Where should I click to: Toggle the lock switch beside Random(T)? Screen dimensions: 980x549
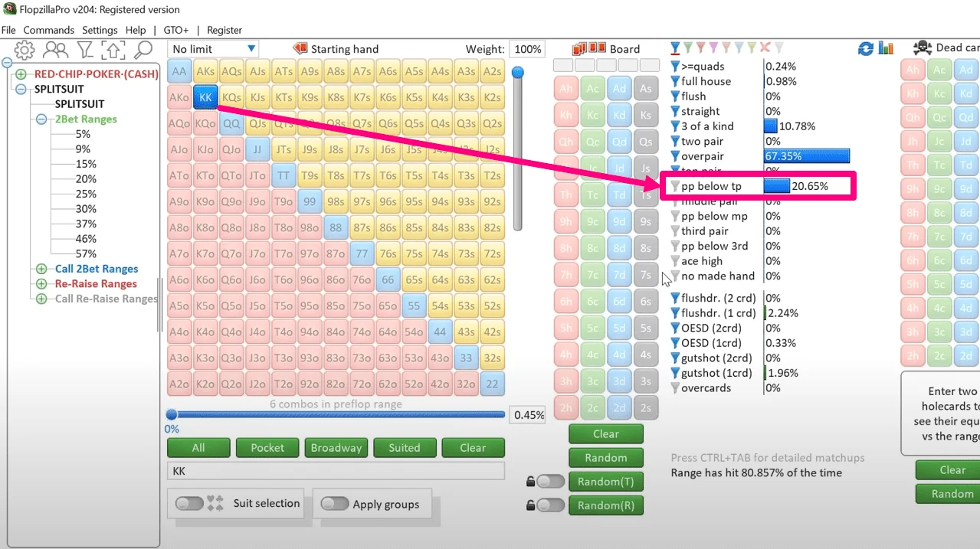click(549, 482)
